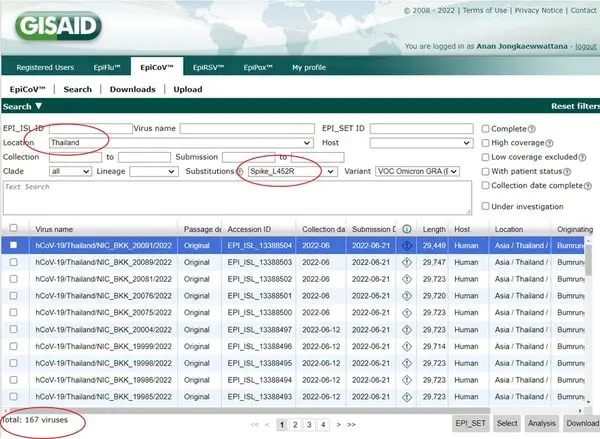Enable the Complete checkbox
Image resolution: width=600 pixels, height=439 pixels.
pyautogui.click(x=485, y=129)
